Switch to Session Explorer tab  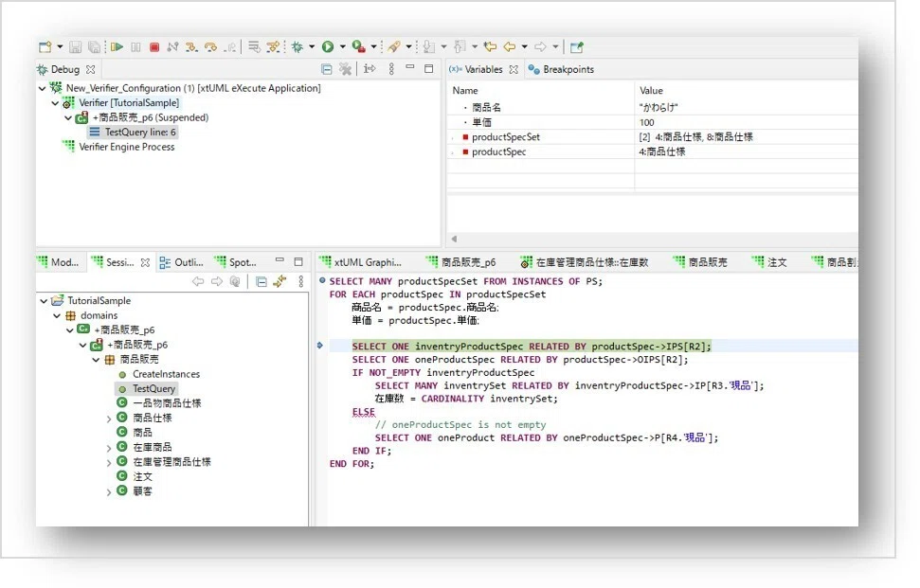(x=120, y=262)
